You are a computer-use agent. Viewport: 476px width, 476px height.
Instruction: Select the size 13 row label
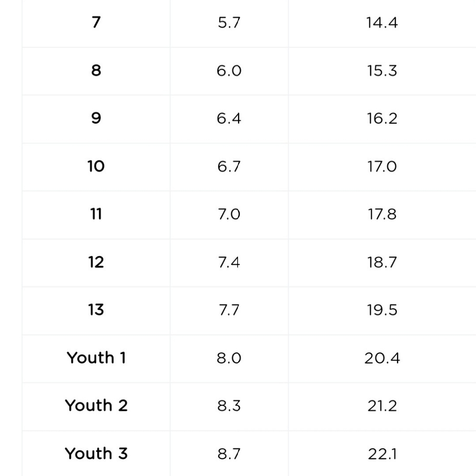pyautogui.click(x=96, y=310)
